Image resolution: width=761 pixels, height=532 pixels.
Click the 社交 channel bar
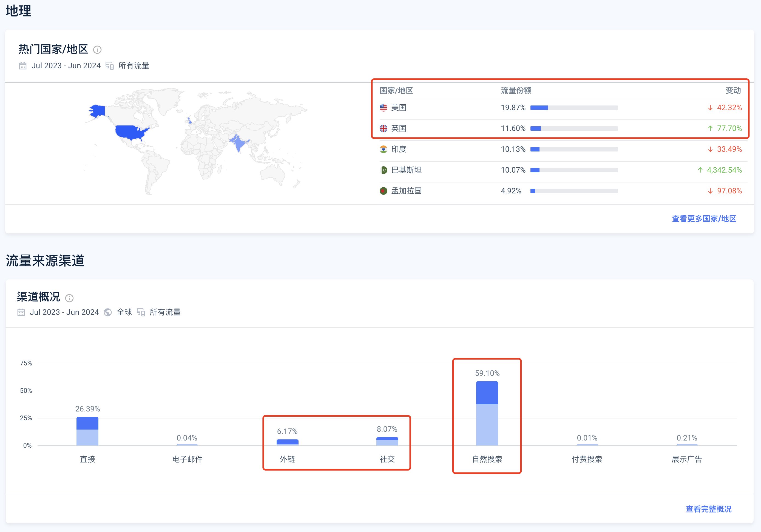point(387,442)
